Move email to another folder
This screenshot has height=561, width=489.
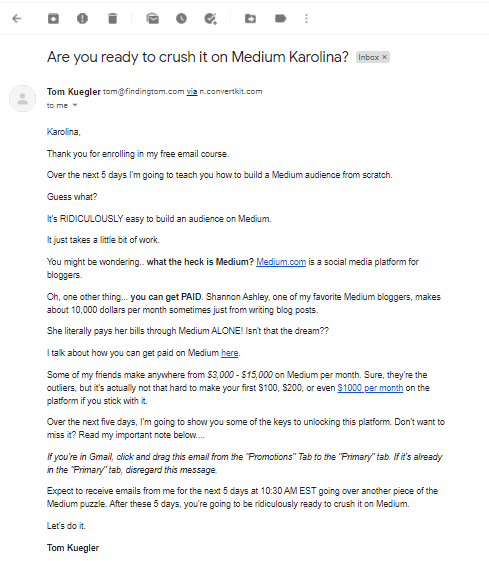click(250, 18)
